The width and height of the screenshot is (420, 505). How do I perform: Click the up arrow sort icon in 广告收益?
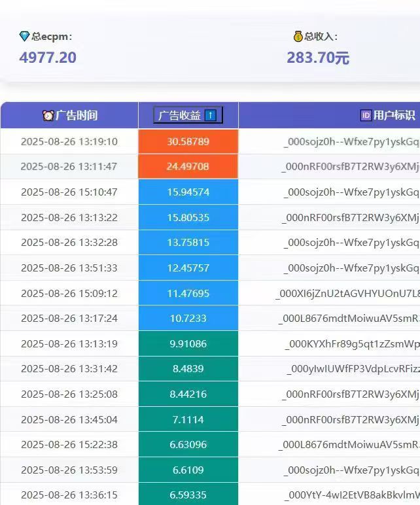[x=211, y=115]
